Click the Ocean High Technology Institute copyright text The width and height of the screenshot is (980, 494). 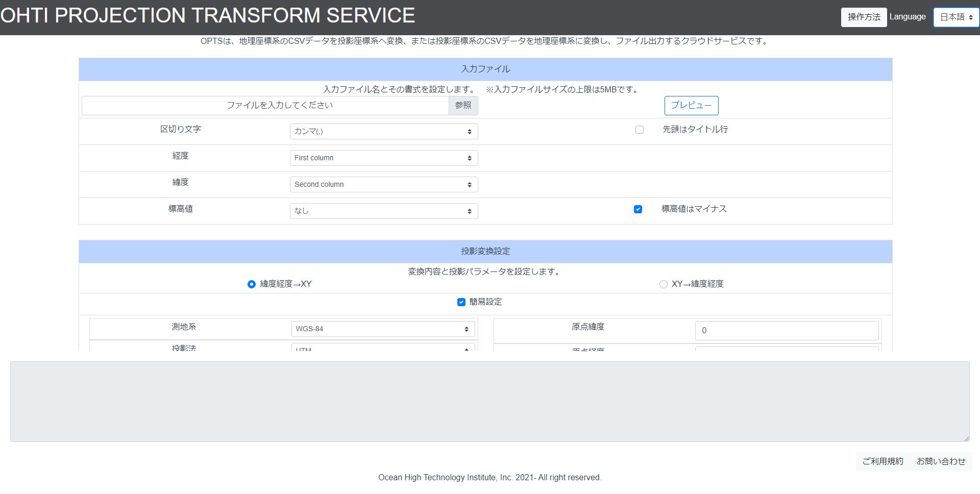click(490, 478)
